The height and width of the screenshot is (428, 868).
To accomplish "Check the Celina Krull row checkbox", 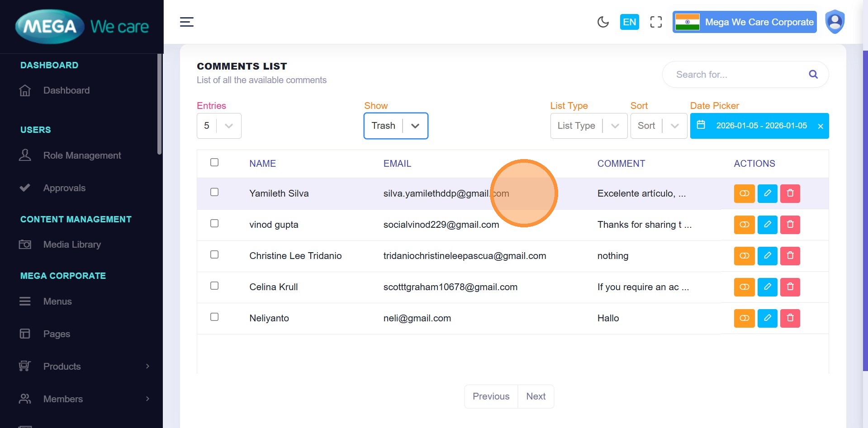I will [214, 286].
